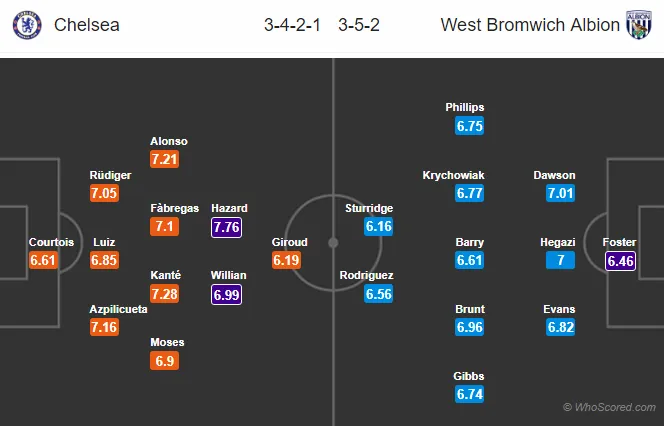Click the West Bromwich Albion crest icon
Image resolution: width=664 pixels, height=426 pixels.
point(639,25)
